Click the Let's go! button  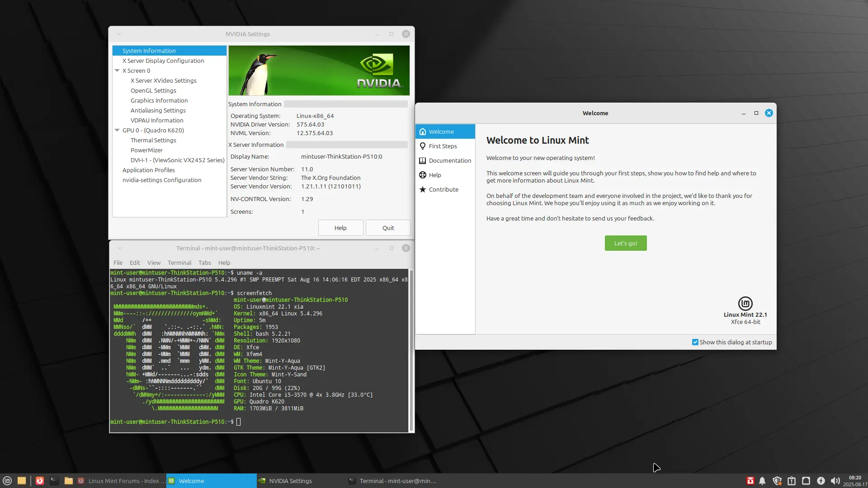pyautogui.click(x=626, y=243)
